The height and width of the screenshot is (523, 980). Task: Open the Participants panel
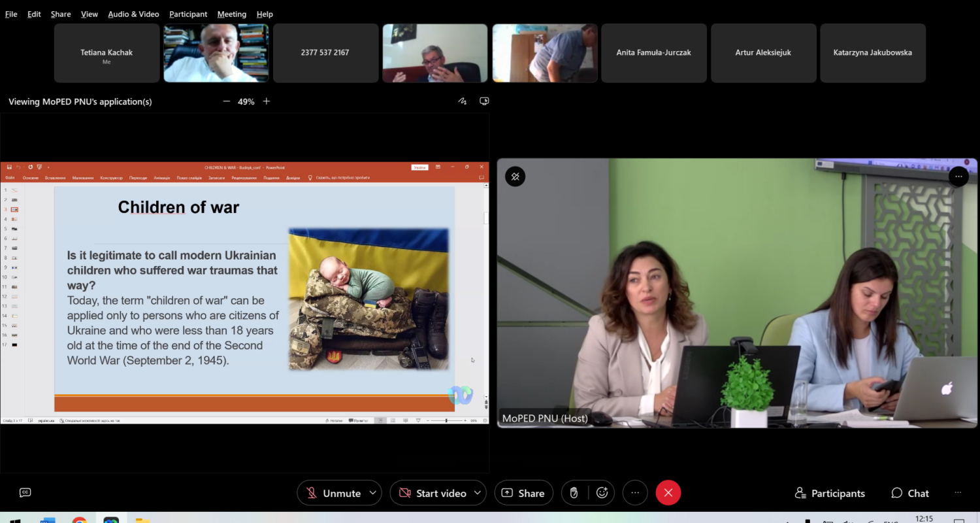click(830, 493)
